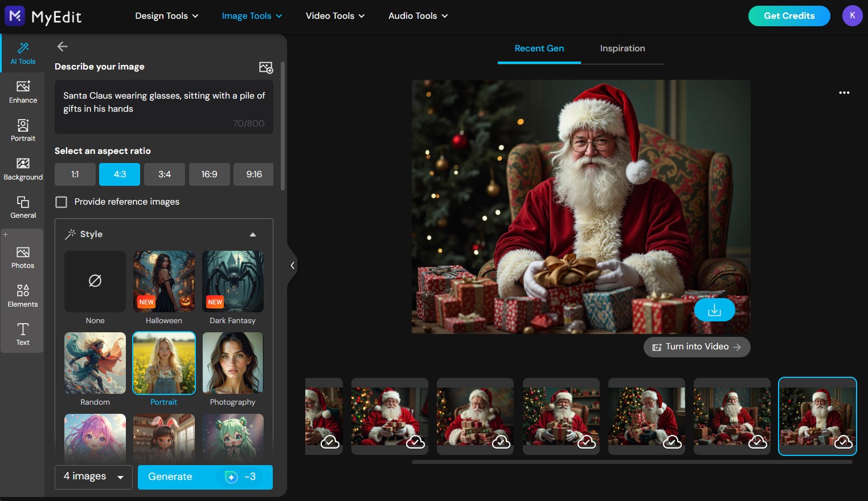868x501 pixels.
Task: Open the Image Tools dropdown menu
Action: click(x=252, y=16)
